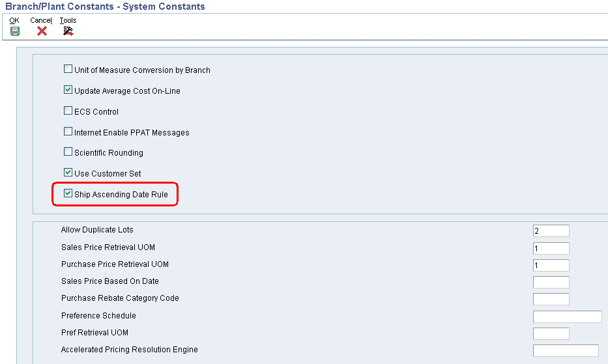The width and height of the screenshot is (608, 364).
Task: Click the red X Cancel icon
Action: (x=42, y=31)
